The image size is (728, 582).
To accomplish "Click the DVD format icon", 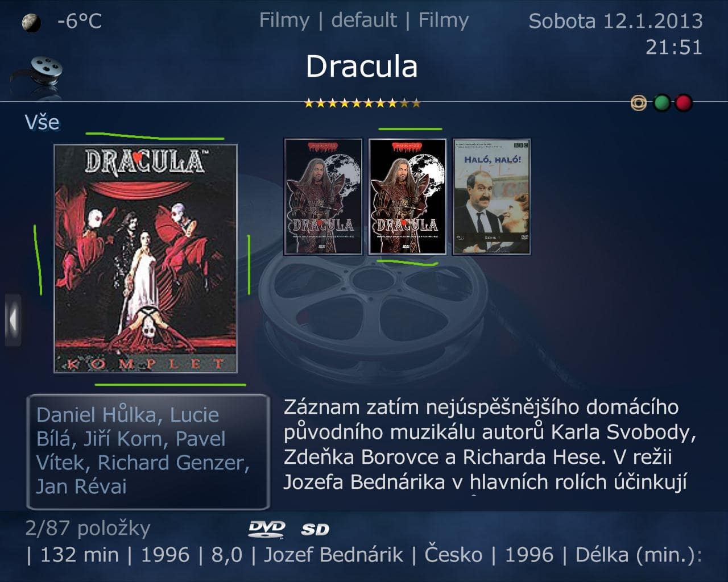I will (x=266, y=529).
